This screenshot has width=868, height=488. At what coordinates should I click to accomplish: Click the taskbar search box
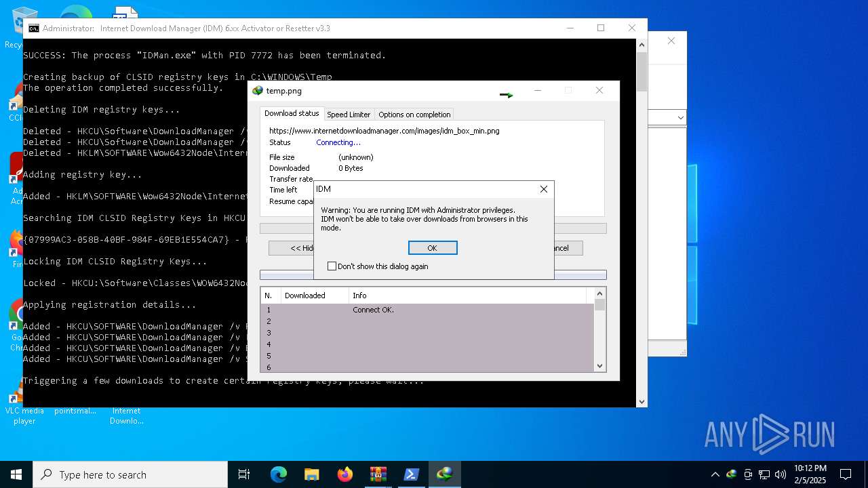click(130, 474)
